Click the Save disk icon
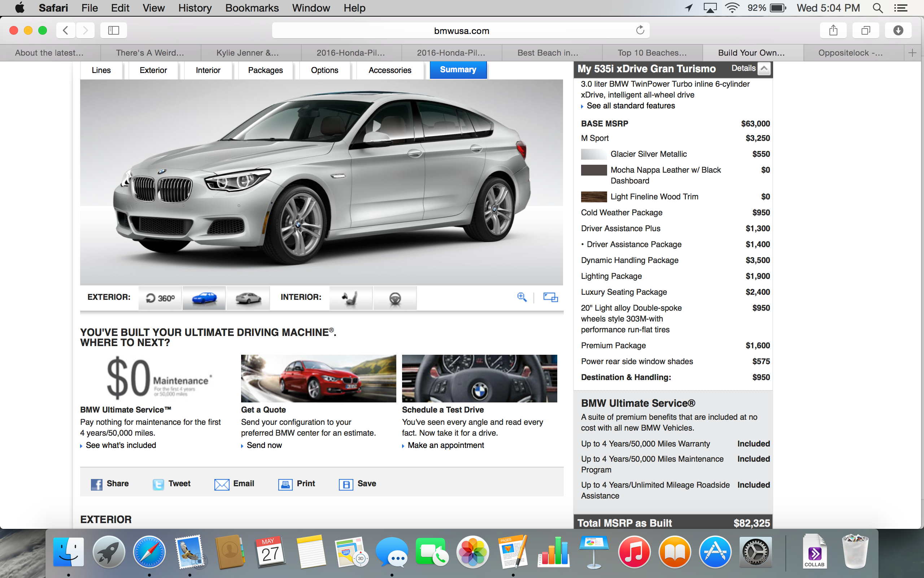This screenshot has width=924, height=578. (x=346, y=484)
